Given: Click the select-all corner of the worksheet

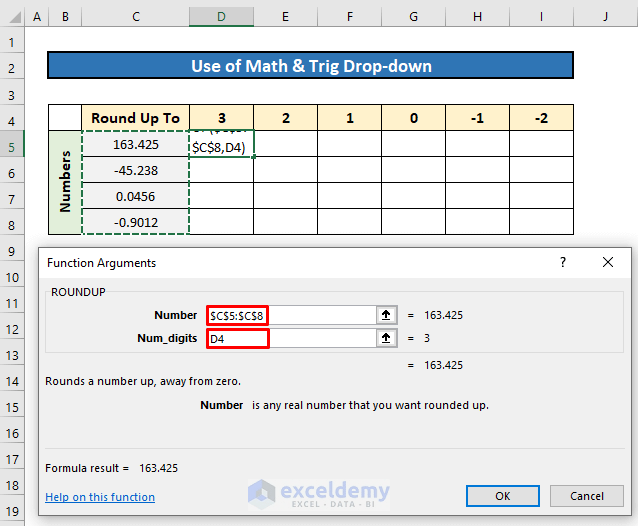Looking at the screenshot, I should pos(13,17).
